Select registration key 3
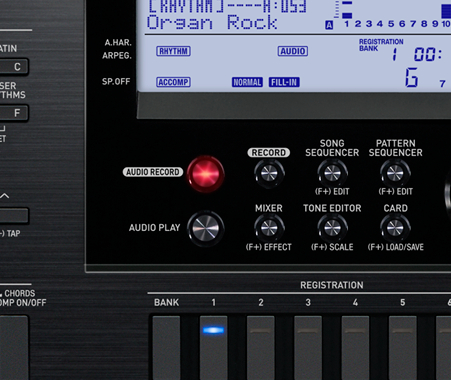Image resolution: width=451 pixels, height=380 pixels. pos(308,348)
